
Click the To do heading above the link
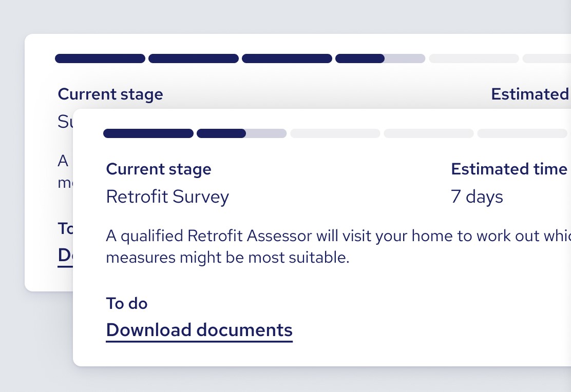(x=127, y=303)
